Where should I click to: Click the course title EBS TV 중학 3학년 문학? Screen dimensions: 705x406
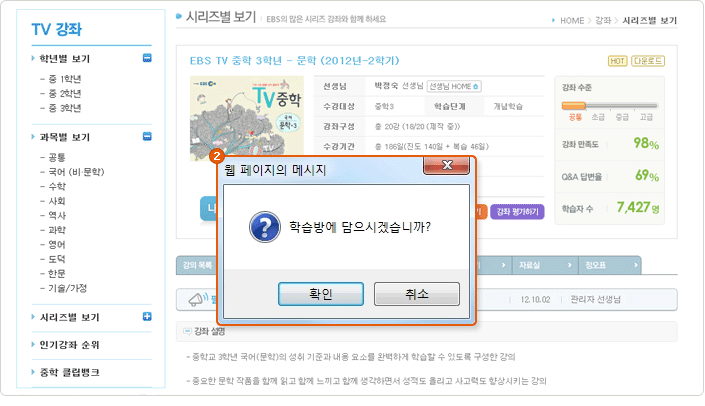pos(294,61)
